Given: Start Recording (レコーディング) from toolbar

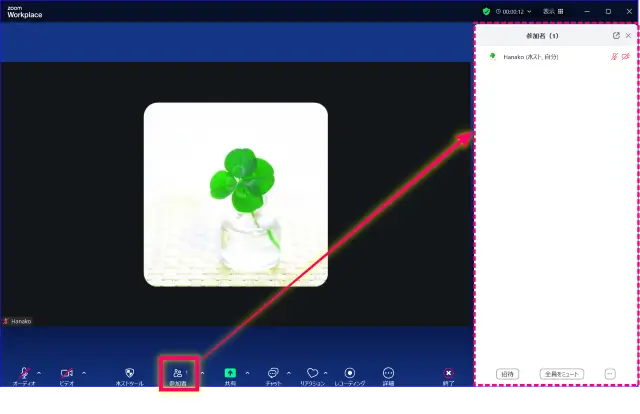Looking at the screenshot, I should pyautogui.click(x=350, y=374).
